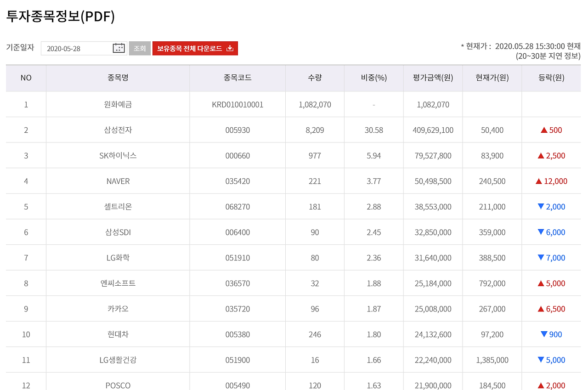This screenshot has height=390, width=588.
Task: Select the POSCO stock name
Action: (118, 385)
